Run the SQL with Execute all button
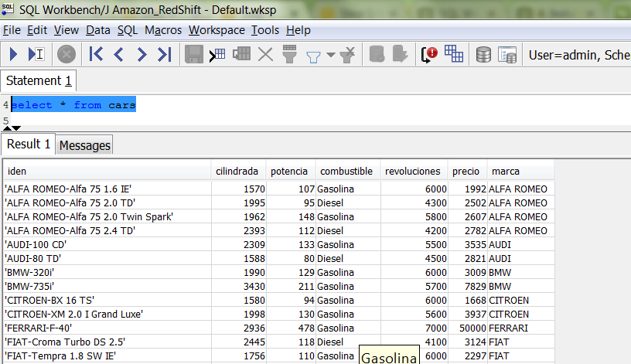The image size is (631, 364). coord(13,54)
